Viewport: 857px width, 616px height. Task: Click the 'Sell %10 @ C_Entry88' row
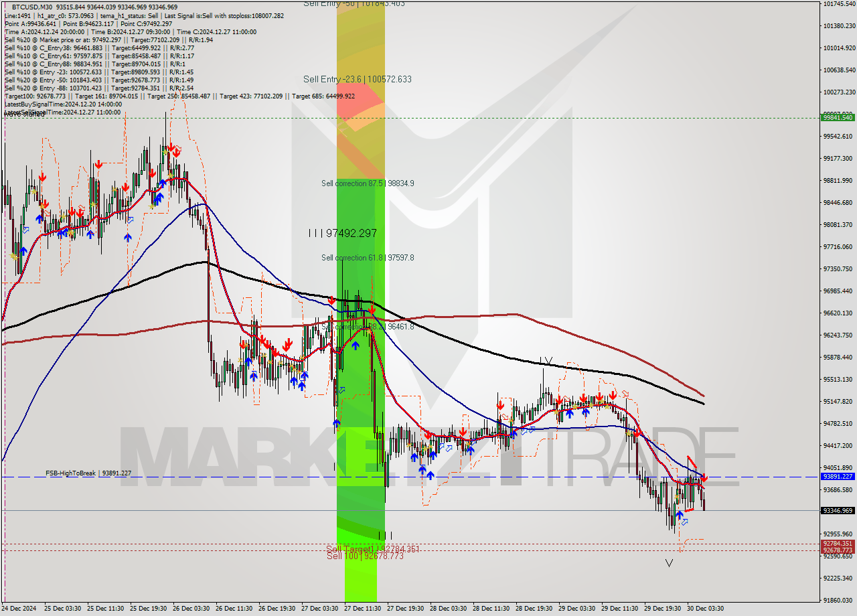pyautogui.click(x=95, y=64)
